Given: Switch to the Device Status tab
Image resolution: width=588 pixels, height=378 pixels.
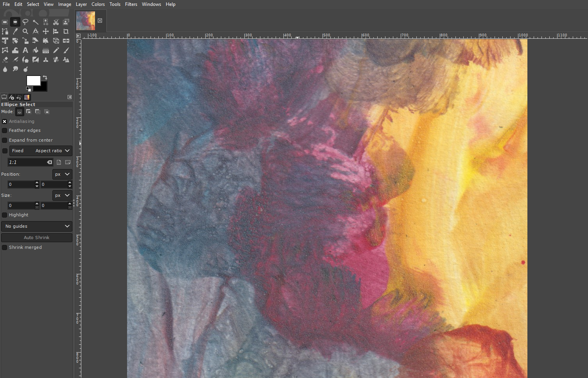Looking at the screenshot, I should pyautogui.click(x=11, y=97).
